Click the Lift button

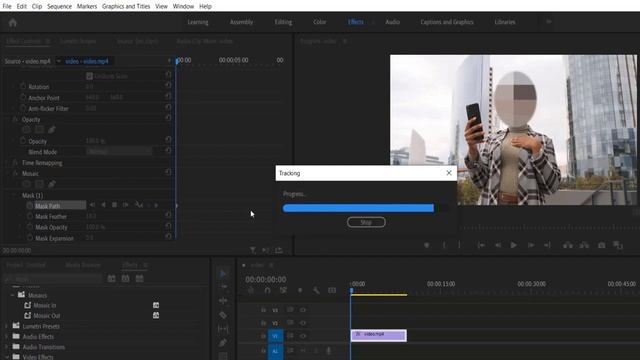pyautogui.click(x=568, y=245)
